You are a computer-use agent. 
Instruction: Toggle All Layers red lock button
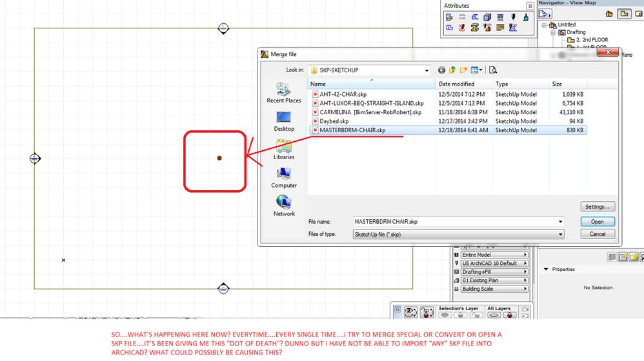click(510, 315)
